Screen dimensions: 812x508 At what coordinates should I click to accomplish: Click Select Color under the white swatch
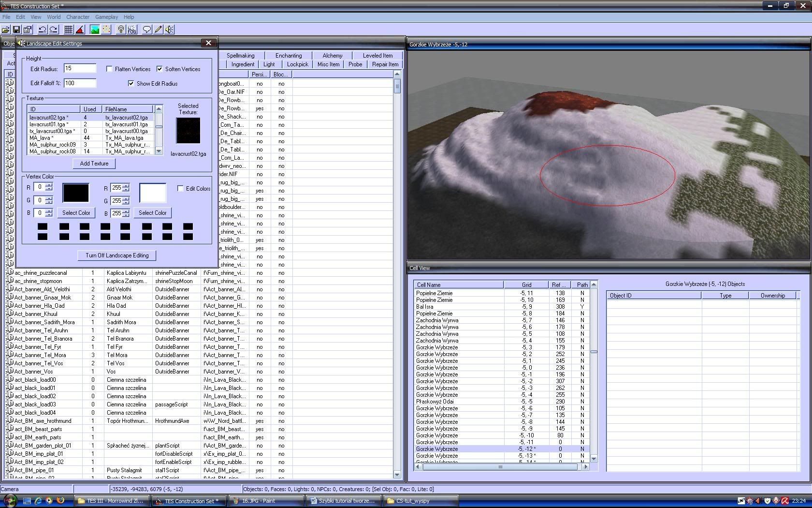pyautogui.click(x=153, y=213)
